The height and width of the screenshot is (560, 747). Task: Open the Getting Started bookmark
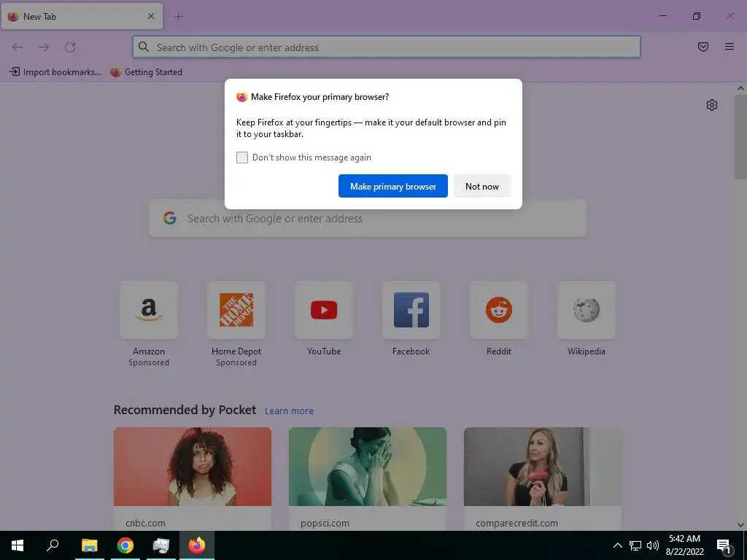point(146,72)
